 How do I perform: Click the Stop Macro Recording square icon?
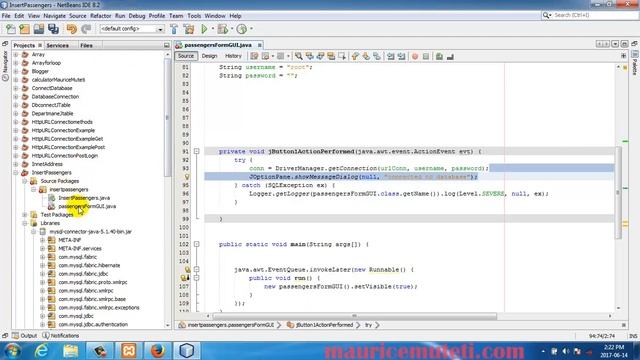[426, 56]
